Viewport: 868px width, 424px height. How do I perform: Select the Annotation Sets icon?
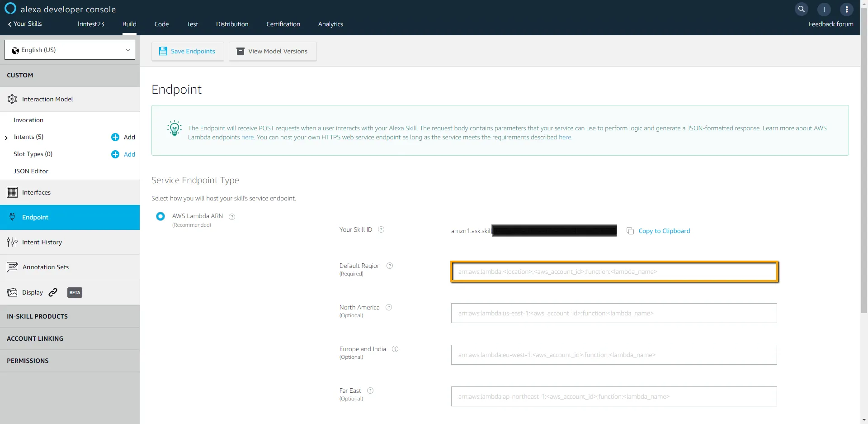click(12, 267)
